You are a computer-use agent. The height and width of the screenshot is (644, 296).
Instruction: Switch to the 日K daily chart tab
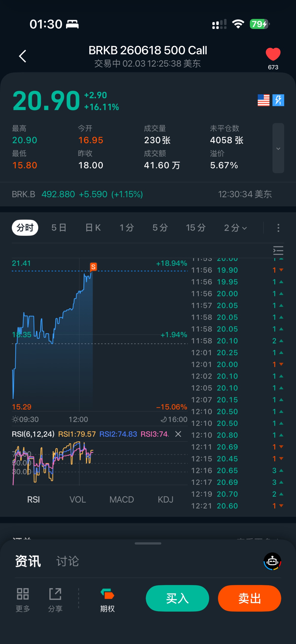[x=93, y=228]
